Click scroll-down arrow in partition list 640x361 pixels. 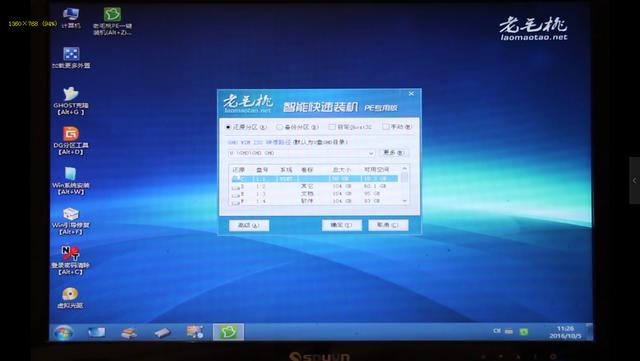[x=404, y=201]
